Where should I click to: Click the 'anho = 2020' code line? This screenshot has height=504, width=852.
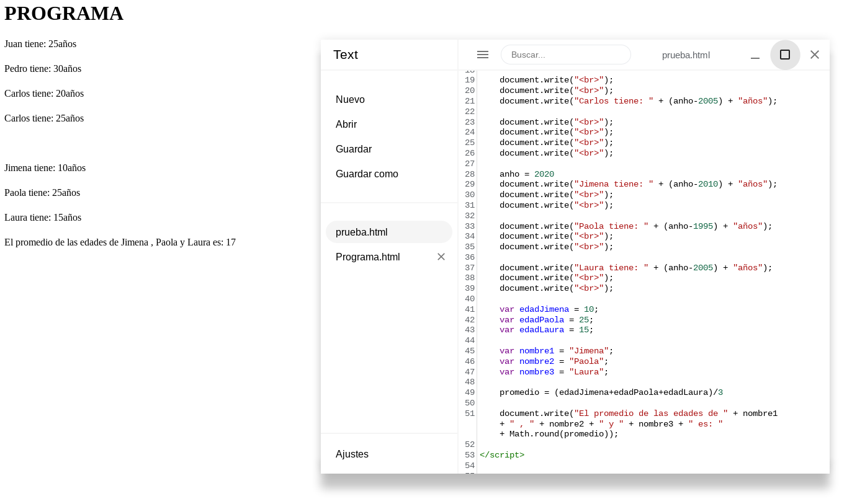(527, 174)
